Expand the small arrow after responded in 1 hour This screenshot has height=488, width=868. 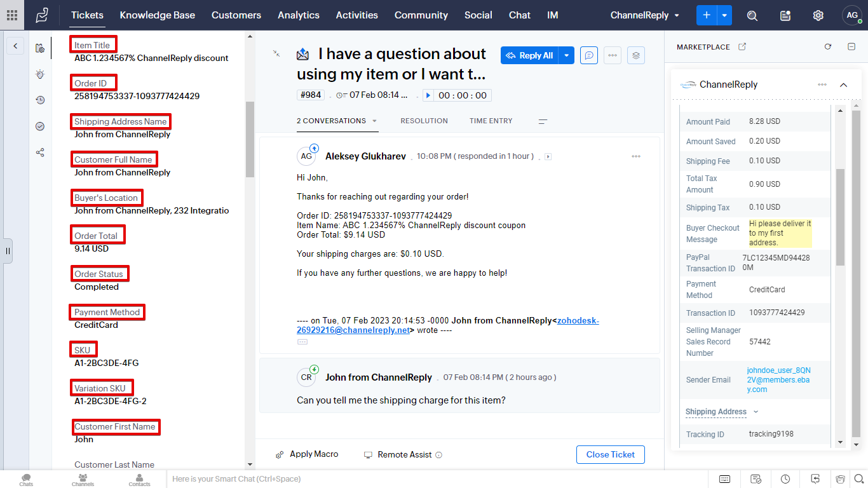[548, 157]
